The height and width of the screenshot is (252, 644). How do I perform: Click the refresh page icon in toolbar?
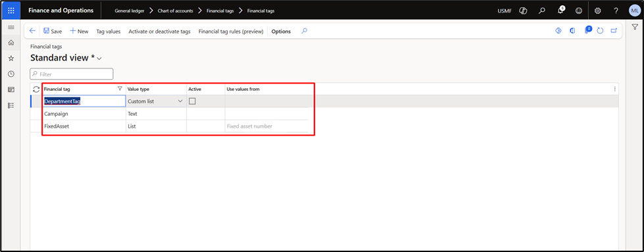pos(600,31)
